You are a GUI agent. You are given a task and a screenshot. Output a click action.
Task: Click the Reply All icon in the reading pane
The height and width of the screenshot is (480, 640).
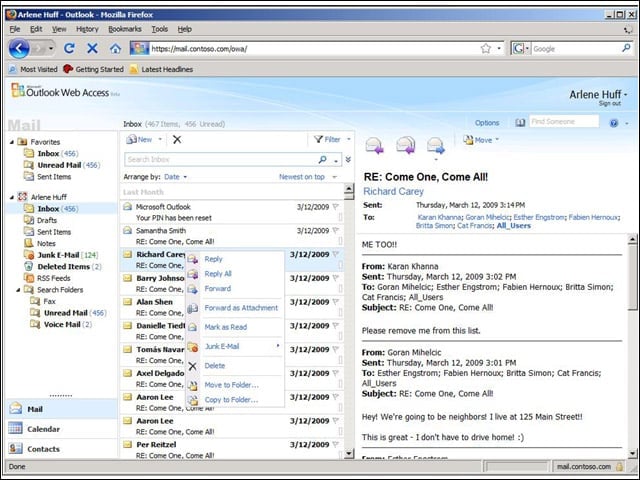[x=405, y=145]
